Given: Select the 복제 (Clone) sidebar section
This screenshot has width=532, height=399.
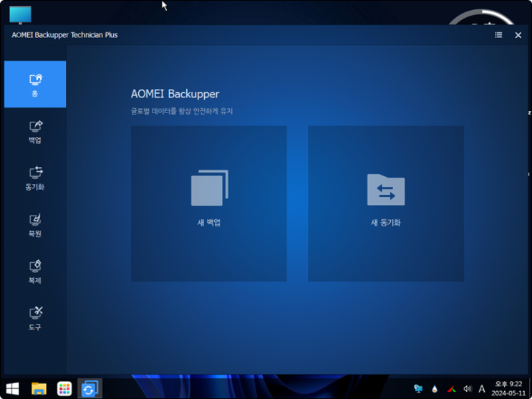Looking at the screenshot, I should (35, 272).
